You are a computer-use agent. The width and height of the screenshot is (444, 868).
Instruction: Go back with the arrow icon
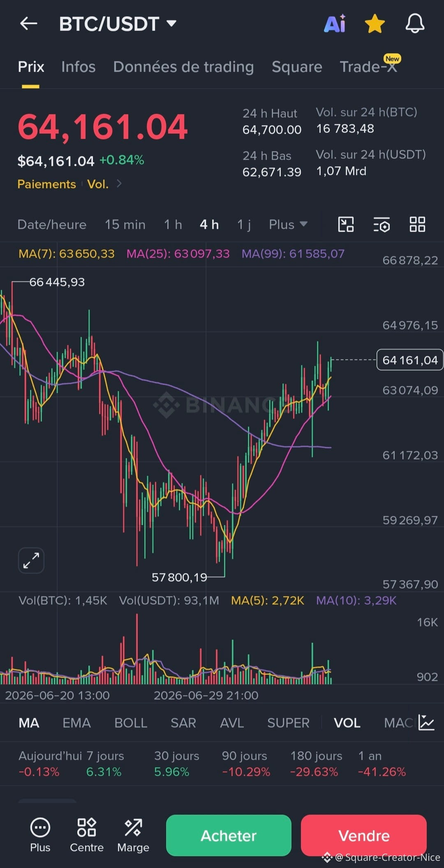tap(29, 23)
